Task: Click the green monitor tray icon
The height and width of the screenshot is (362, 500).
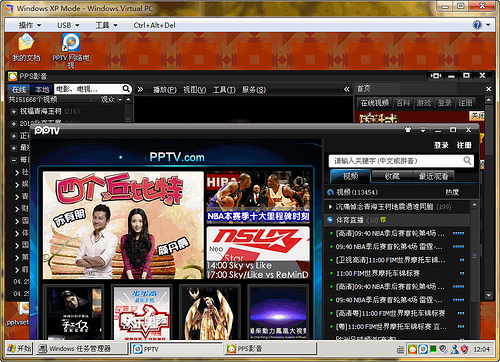Action: click(433, 349)
